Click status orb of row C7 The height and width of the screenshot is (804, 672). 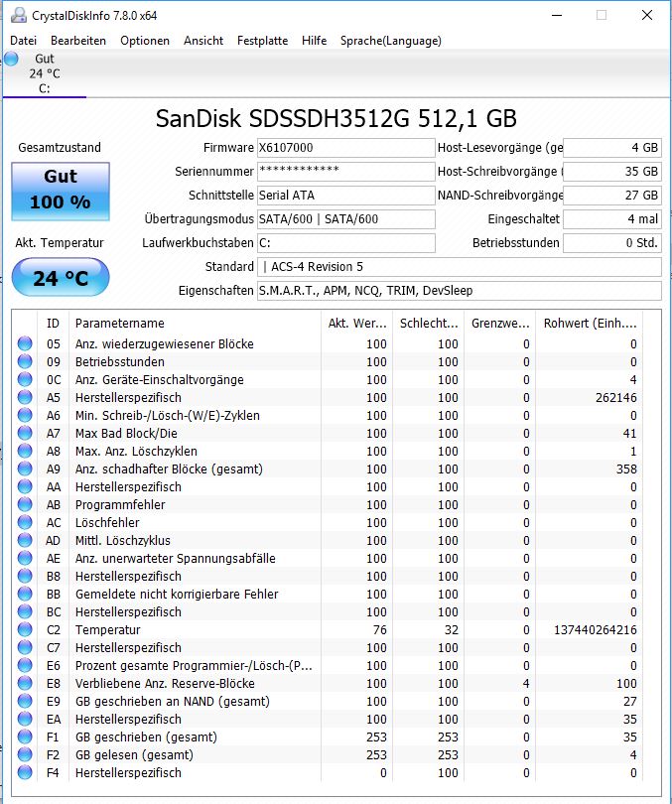[25, 647]
